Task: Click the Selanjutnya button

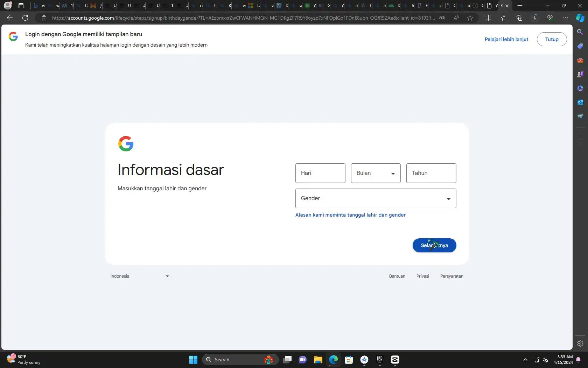Action: tap(434, 245)
